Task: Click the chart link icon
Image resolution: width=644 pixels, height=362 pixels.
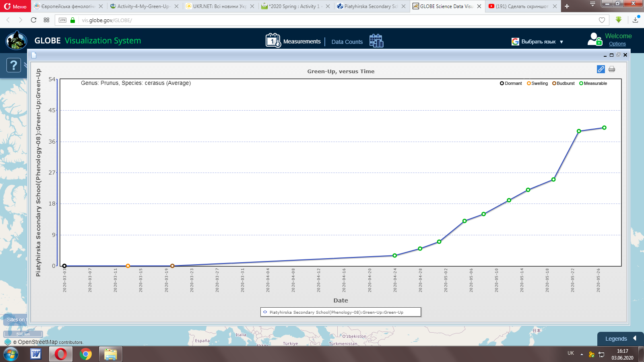Action: coord(601,69)
